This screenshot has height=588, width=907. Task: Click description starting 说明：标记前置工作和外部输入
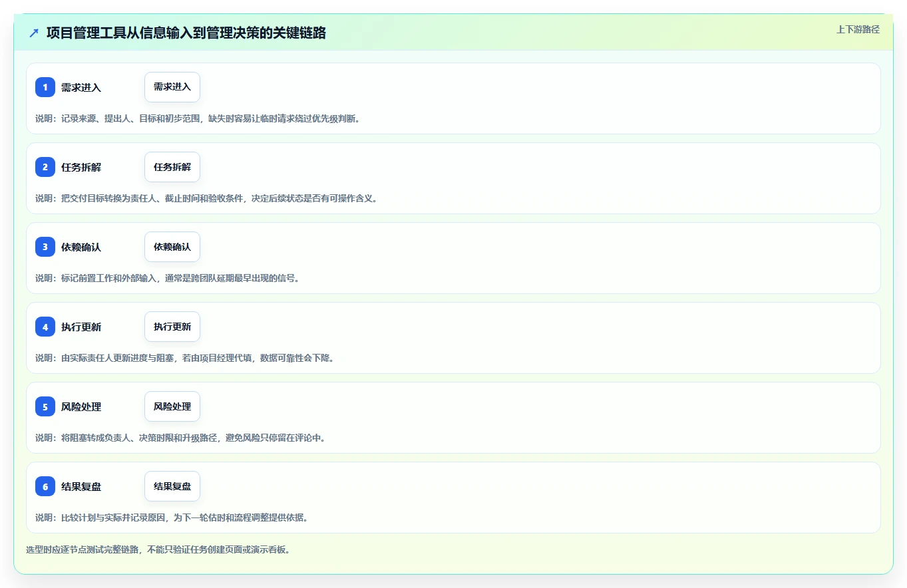pyautogui.click(x=167, y=278)
